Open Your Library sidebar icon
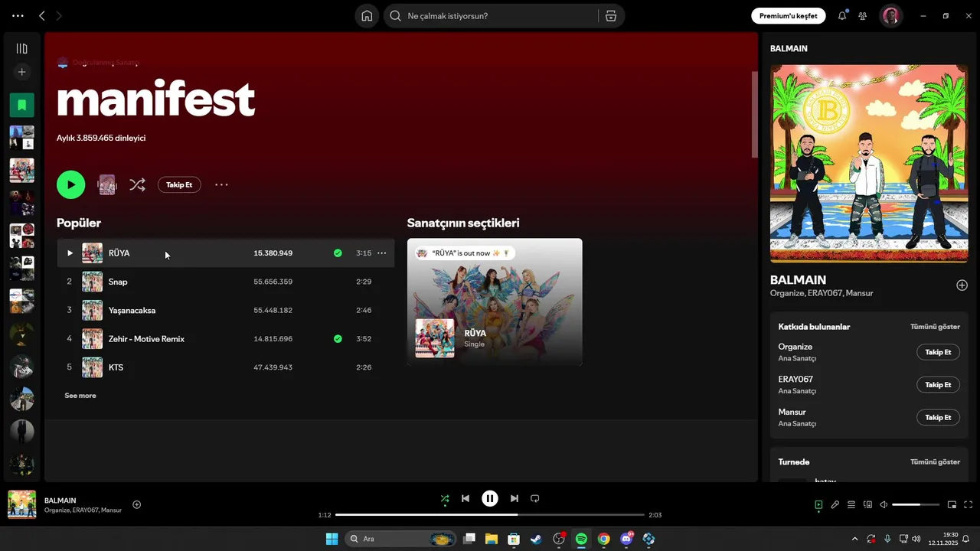 pos(21,48)
